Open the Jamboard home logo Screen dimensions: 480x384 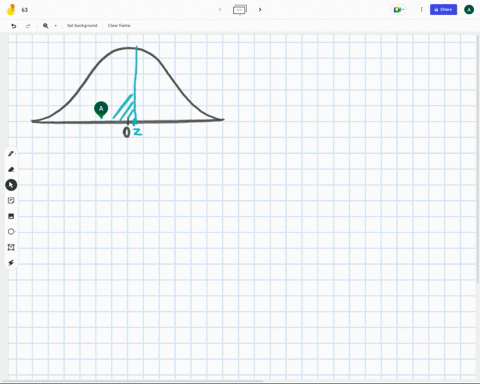coord(11,10)
